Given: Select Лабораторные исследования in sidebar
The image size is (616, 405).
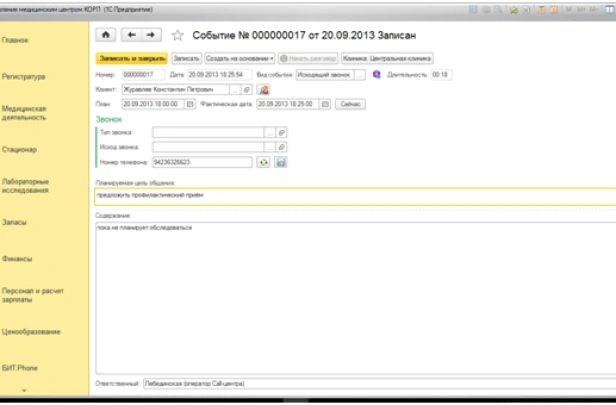Looking at the screenshot, I should tap(26, 184).
